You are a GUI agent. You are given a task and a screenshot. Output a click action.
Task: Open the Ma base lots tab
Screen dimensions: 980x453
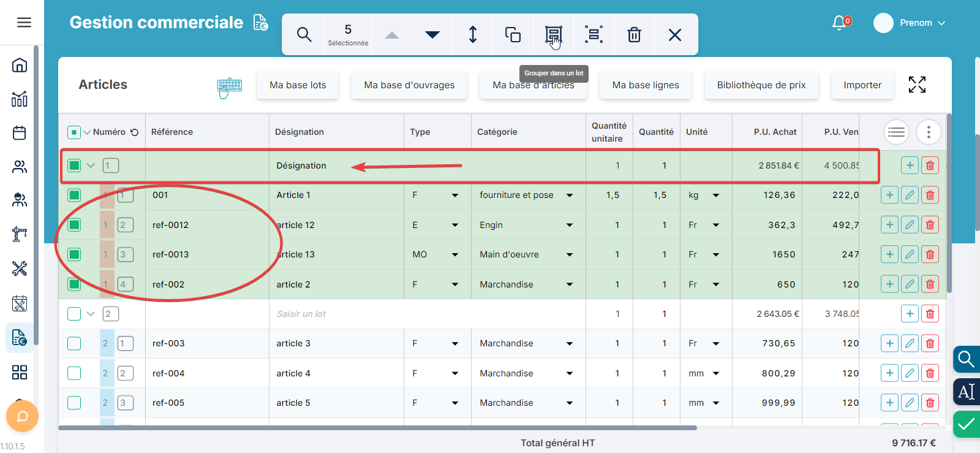click(298, 85)
